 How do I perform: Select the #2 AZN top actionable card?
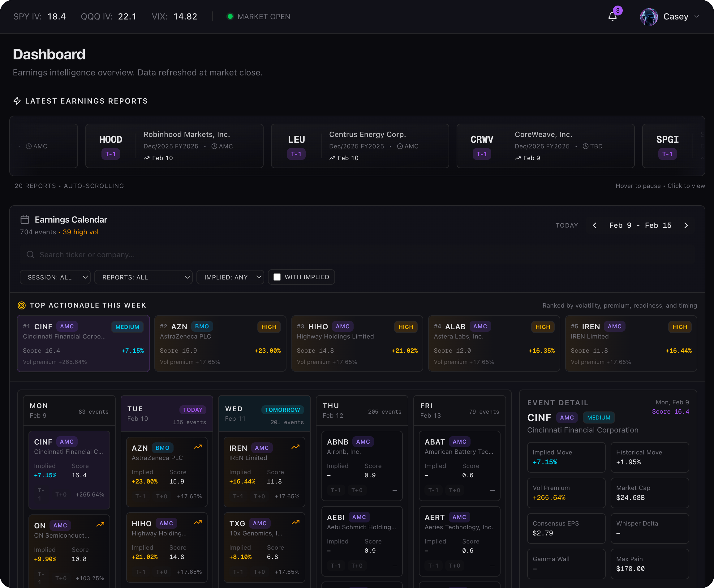(x=220, y=343)
